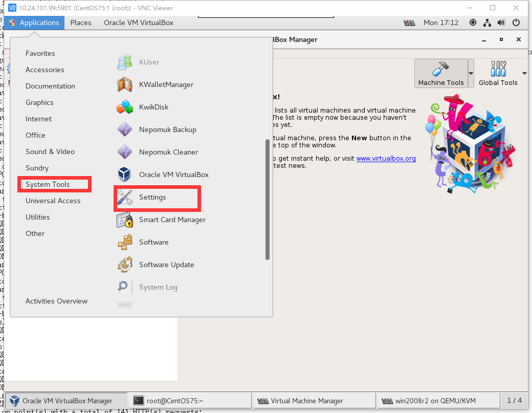Select the Sundry category
532x413 pixels.
click(x=37, y=168)
